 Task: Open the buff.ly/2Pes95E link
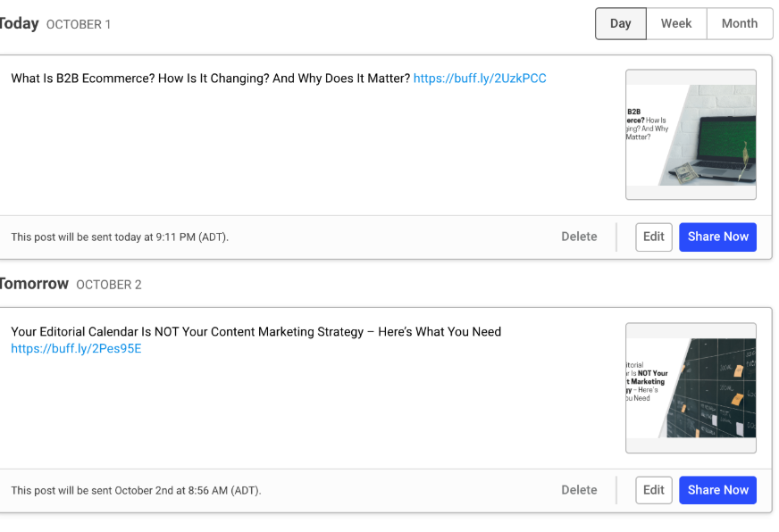click(x=76, y=349)
